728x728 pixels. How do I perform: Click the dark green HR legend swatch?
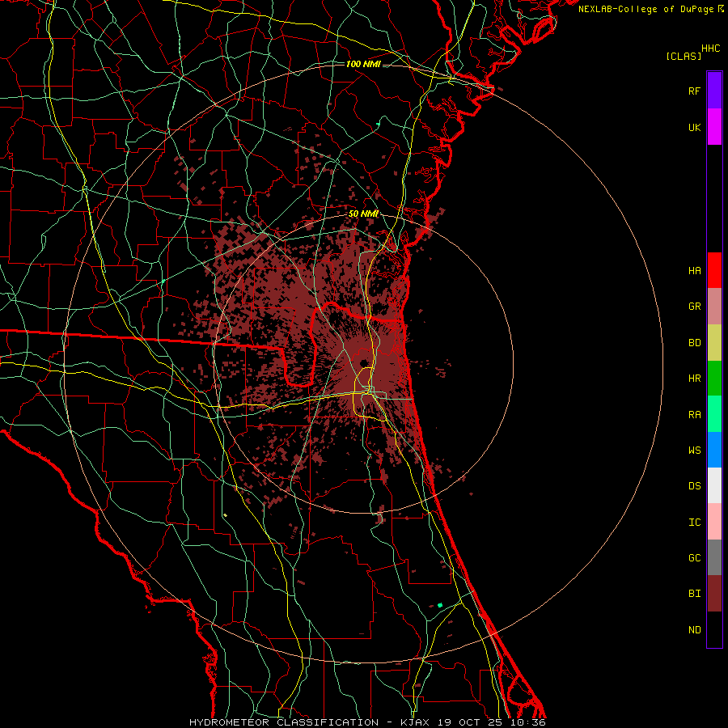pos(714,378)
